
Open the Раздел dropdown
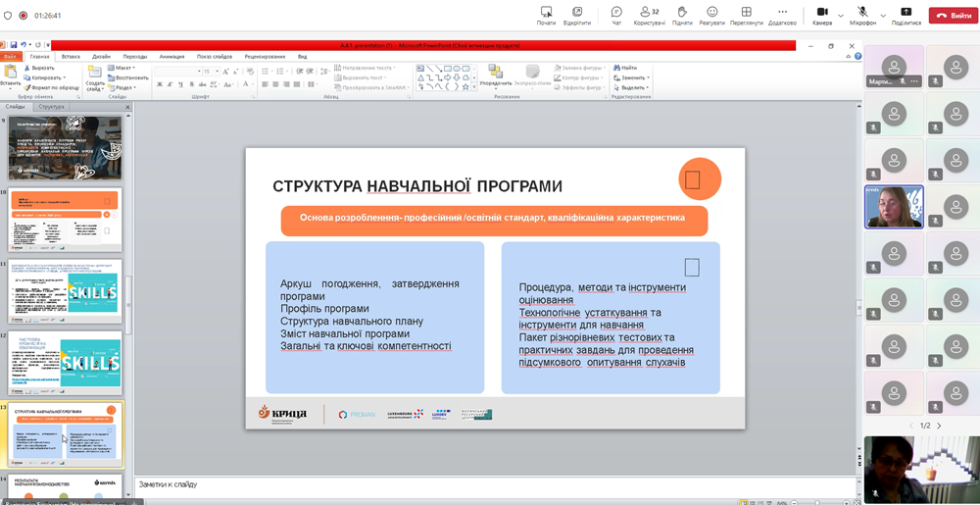[x=122, y=87]
